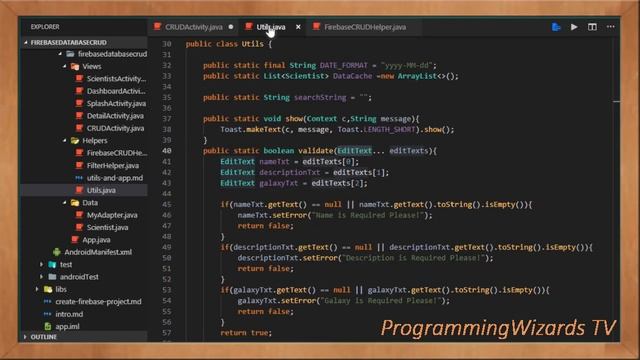Click the searchString variable in code
The height and width of the screenshot is (360, 640).
pyautogui.click(x=320, y=98)
